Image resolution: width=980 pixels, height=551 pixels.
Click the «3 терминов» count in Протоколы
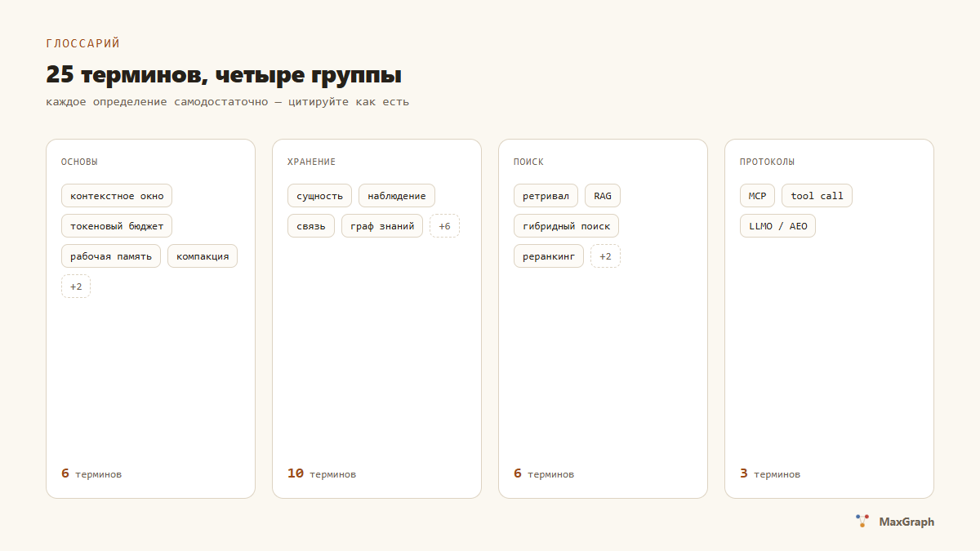click(770, 473)
